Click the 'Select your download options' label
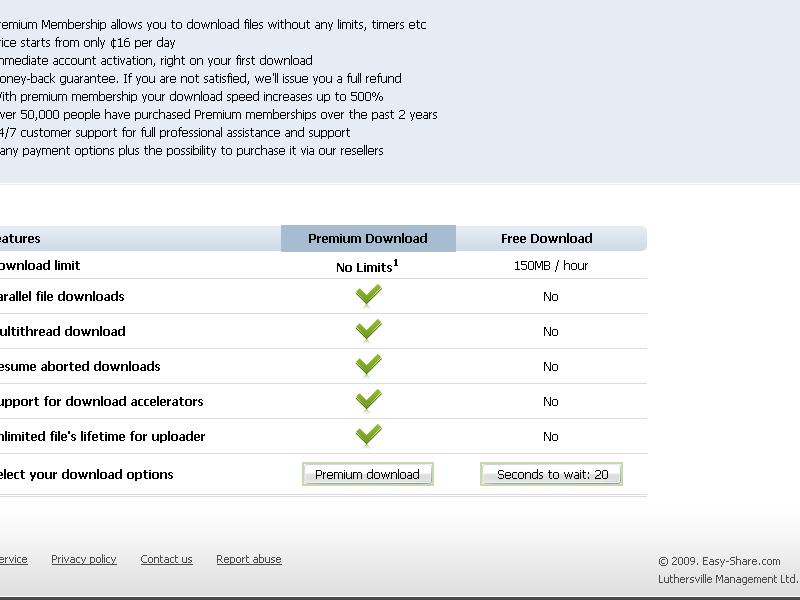 (87, 474)
